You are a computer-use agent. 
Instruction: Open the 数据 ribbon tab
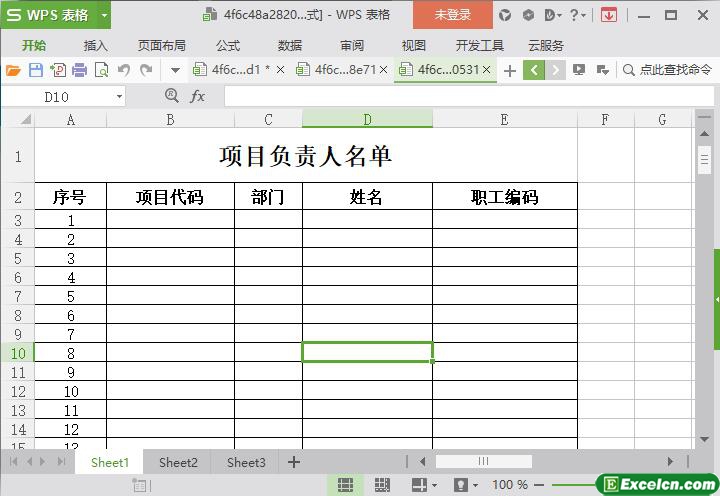(x=290, y=45)
